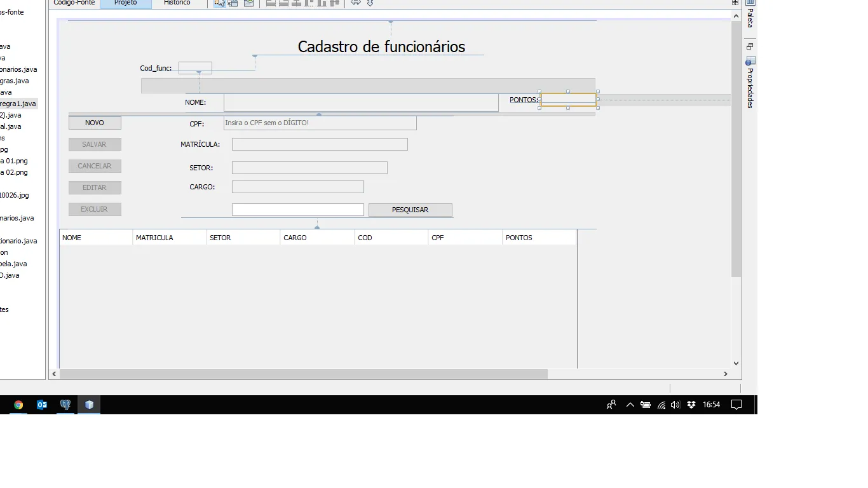Click the vertical scrollbar down arrow

coord(736,363)
